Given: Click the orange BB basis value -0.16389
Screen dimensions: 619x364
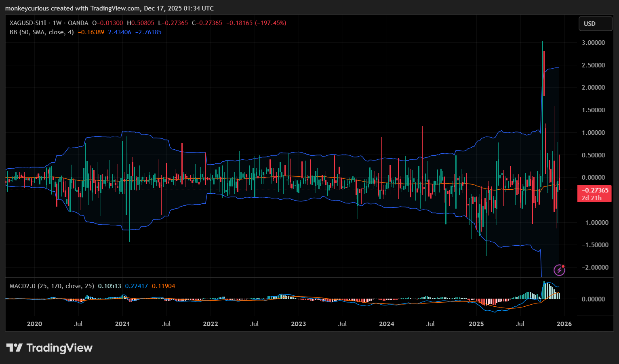Looking at the screenshot, I should pos(91,32).
